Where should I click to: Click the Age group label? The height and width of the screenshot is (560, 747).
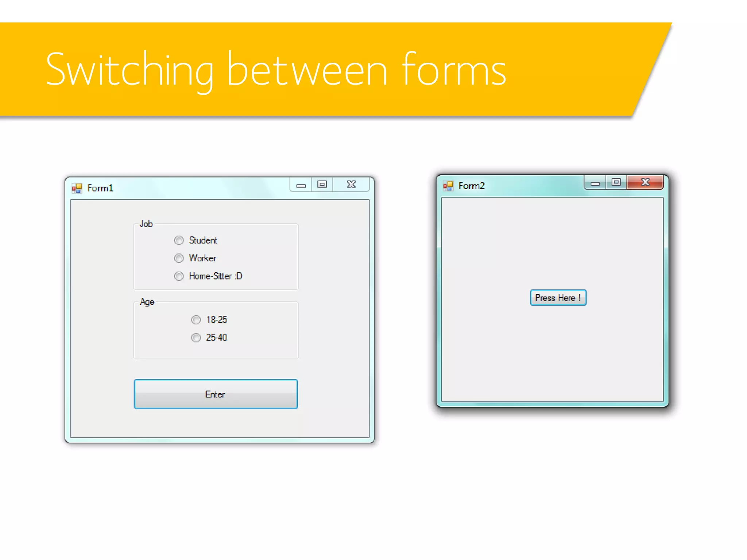click(147, 302)
